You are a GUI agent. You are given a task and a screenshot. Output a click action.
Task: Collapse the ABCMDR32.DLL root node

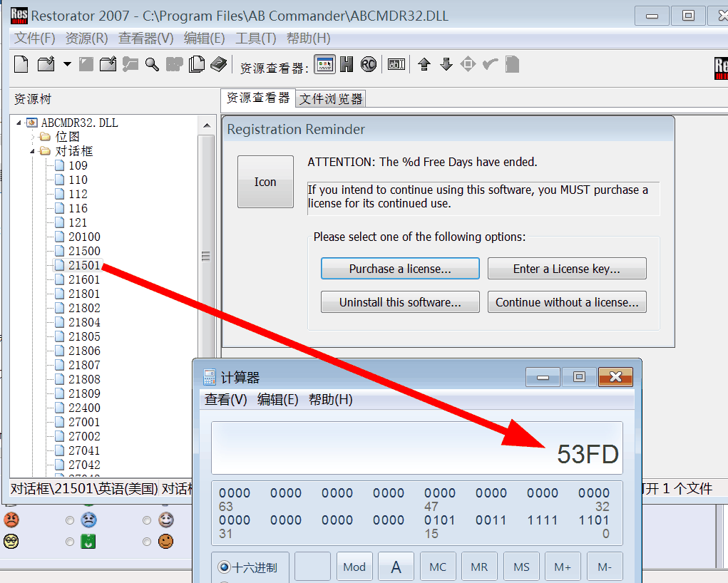coord(19,123)
